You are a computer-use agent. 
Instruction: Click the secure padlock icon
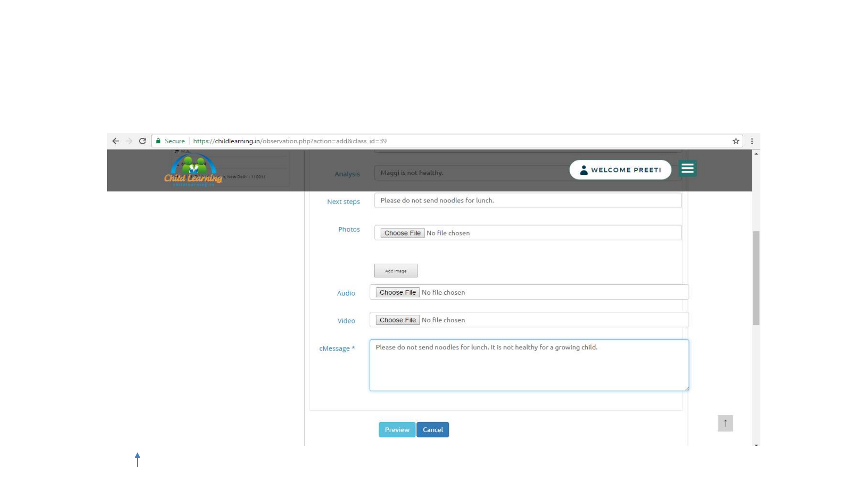(158, 141)
